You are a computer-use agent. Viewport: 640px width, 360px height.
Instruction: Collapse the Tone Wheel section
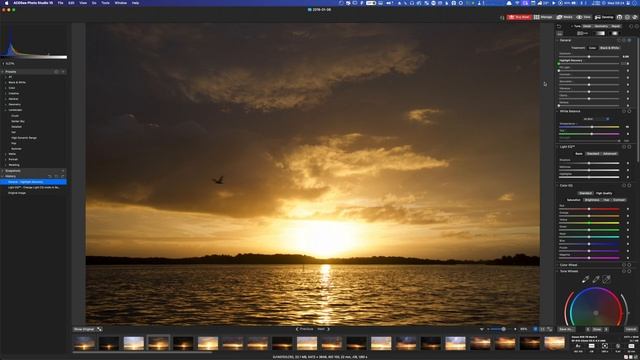click(x=557, y=271)
